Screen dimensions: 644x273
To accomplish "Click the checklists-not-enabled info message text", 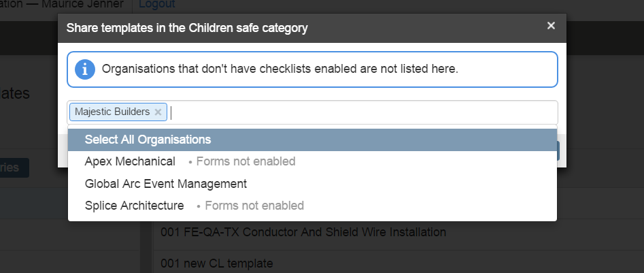I will pos(279,69).
